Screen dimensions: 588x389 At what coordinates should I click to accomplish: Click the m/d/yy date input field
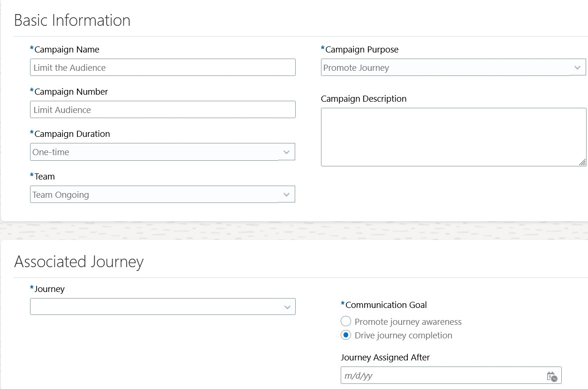442,376
